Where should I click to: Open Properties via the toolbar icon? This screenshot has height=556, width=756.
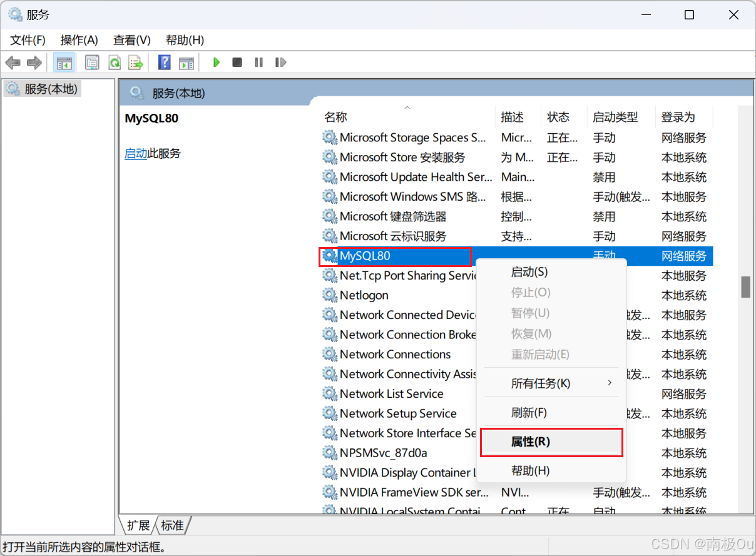coord(92,63)
